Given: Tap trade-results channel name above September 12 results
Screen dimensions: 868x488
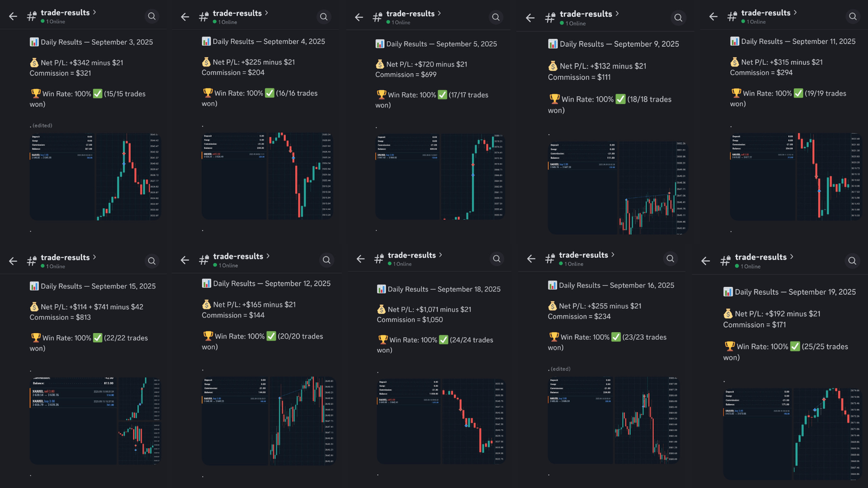Looking at the screenshot, I should (238, 256).
